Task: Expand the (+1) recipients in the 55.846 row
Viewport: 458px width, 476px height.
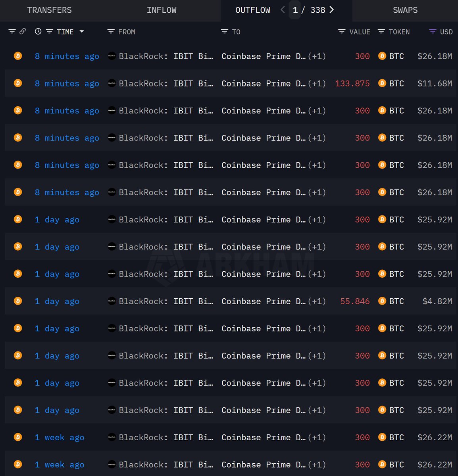Action: tap(317, 301)
